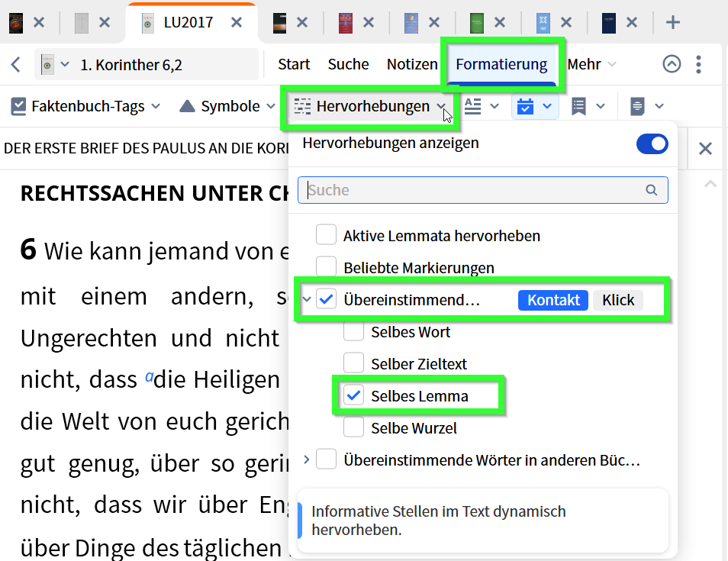
Task: Click the Suche field in highlights panel
Action: pos(483,190)
